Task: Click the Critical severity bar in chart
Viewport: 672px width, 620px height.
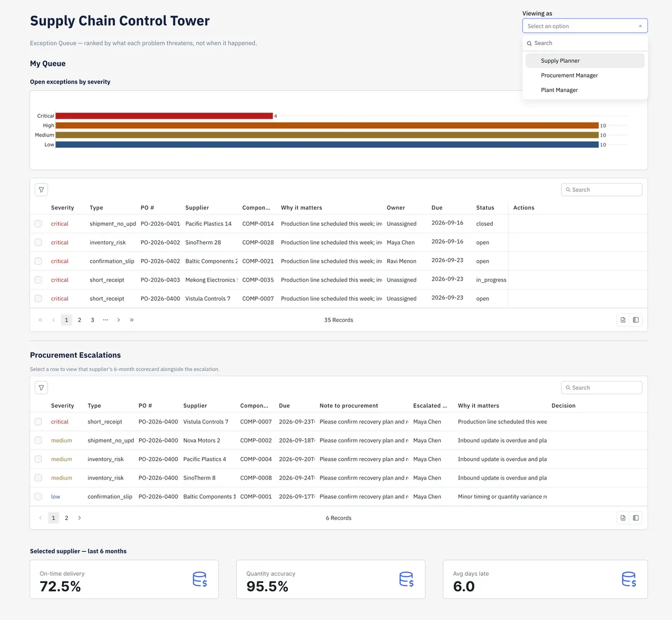Action: pyautogui.click(x=164, y=116)
